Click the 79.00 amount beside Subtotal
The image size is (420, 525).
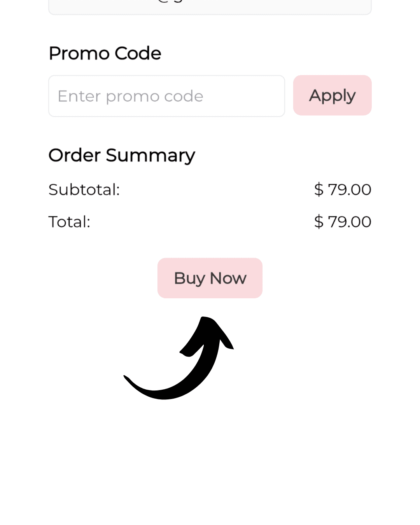point(349,190)
